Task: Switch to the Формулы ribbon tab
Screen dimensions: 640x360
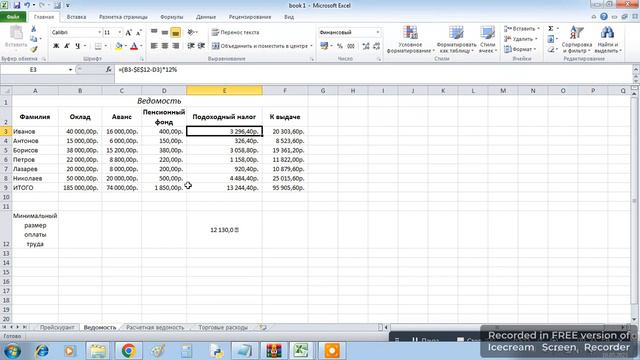Action: pyautogui.click(x=171, y=17)
